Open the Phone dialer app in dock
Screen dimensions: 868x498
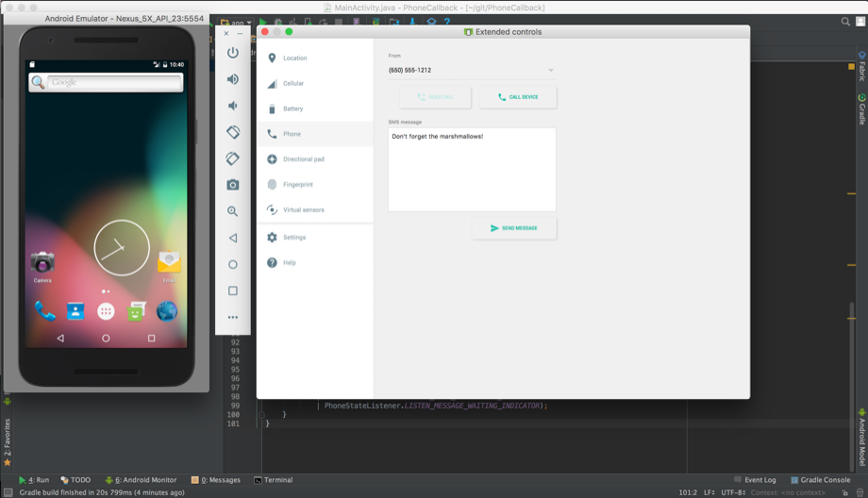[45, 311]
